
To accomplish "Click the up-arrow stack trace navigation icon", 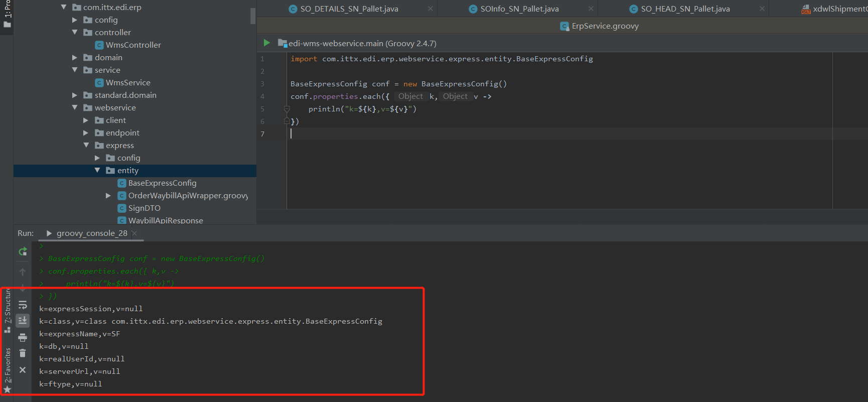I will coord(23,272).
